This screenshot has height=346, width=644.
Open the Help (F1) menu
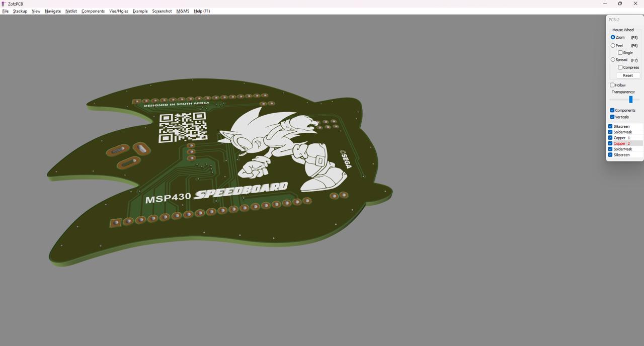202,11
